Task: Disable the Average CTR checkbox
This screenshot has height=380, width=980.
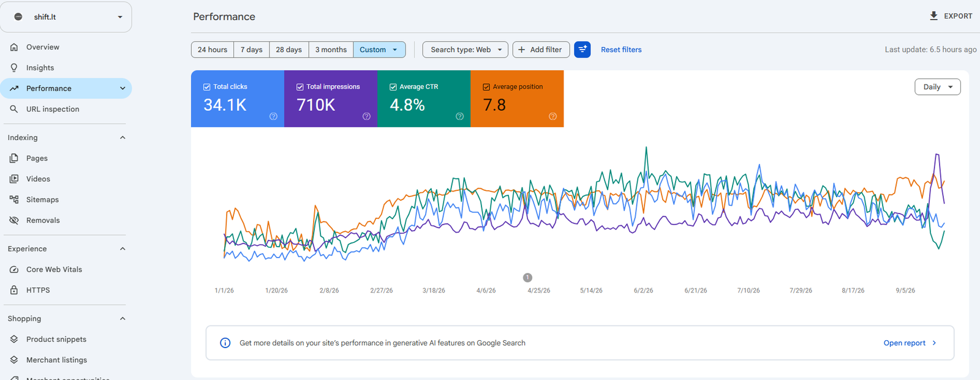Action: click(393, 87)
